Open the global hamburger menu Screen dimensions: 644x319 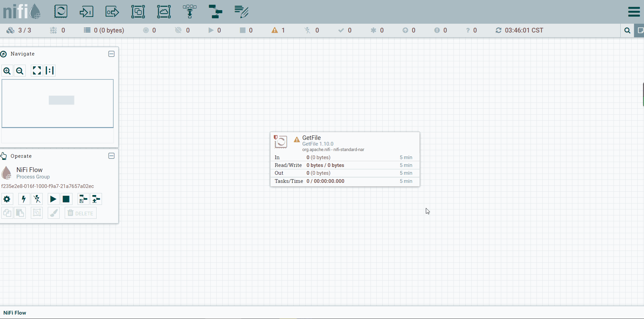(634, 12)
